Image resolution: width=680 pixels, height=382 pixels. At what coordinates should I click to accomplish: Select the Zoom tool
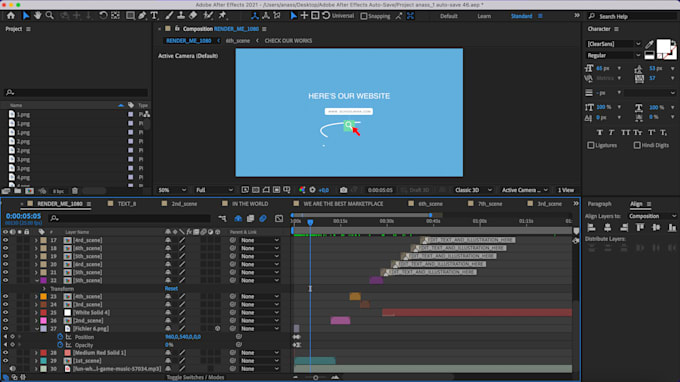[x=50, y=16]
